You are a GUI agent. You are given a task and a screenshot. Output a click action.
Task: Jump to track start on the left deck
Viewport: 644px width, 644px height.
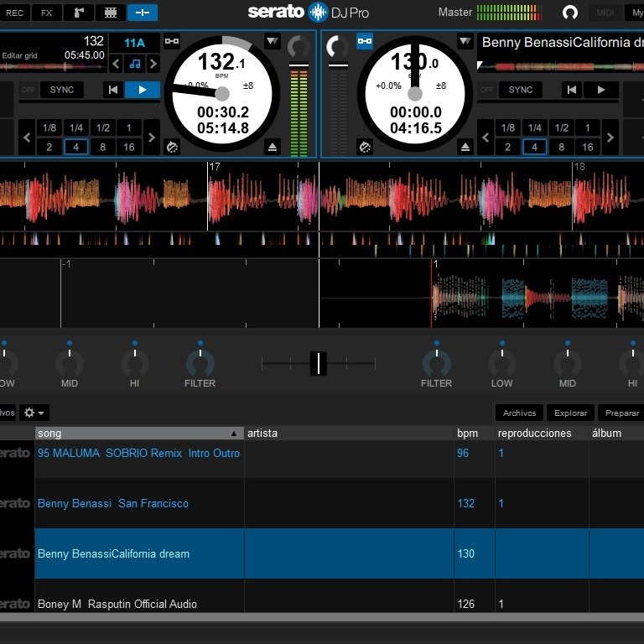pos(113,90)
